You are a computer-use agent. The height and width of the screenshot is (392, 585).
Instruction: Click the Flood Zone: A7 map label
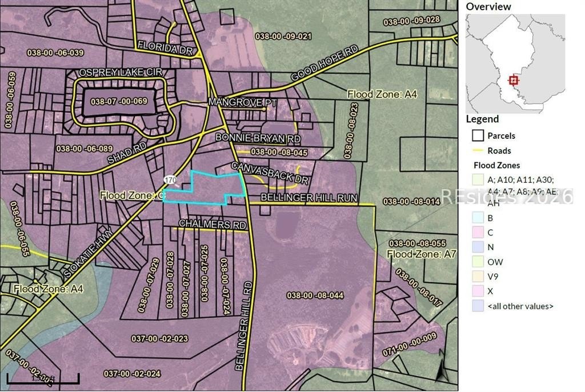tap(421, 254)
